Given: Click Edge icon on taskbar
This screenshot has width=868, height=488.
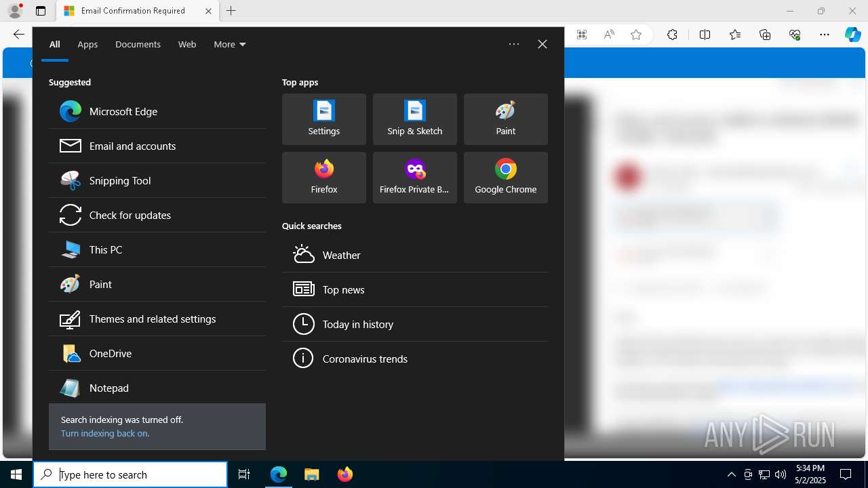Looking at the screenshot, I should (x=279, y=474).
